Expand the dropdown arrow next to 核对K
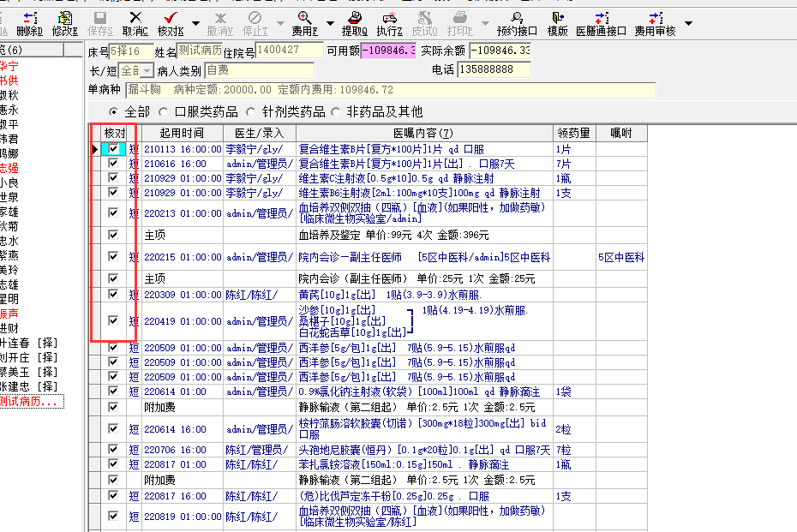The image size is (797, 532). (195, 23)
